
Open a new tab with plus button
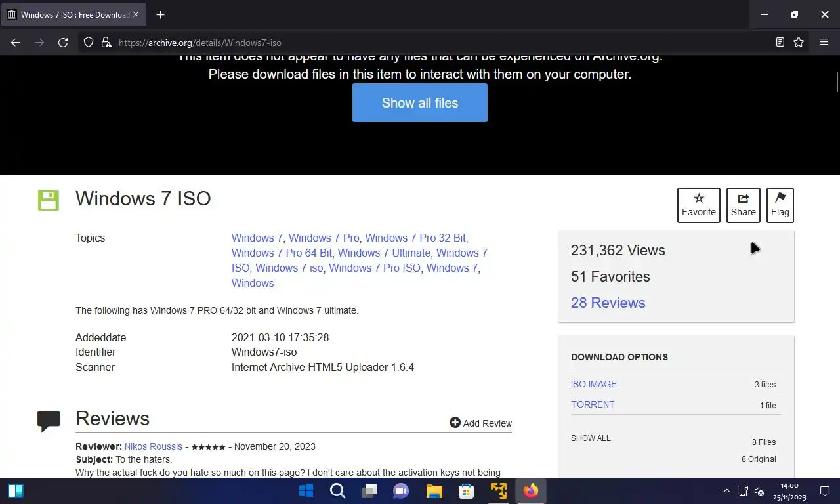[160, 14]
